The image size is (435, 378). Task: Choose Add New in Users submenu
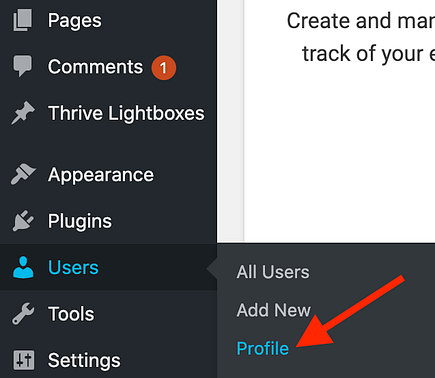click(x=274, y=310)
